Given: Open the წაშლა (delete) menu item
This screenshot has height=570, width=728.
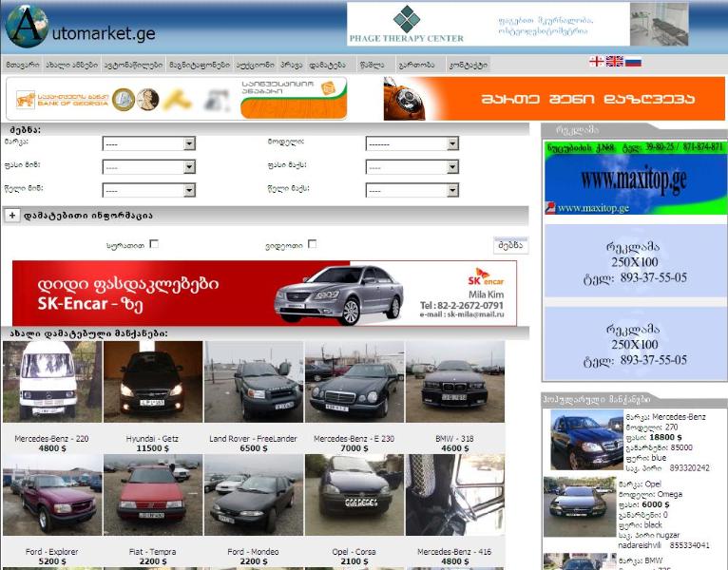Looking at the screenshot, I should (x=373, y=65).
